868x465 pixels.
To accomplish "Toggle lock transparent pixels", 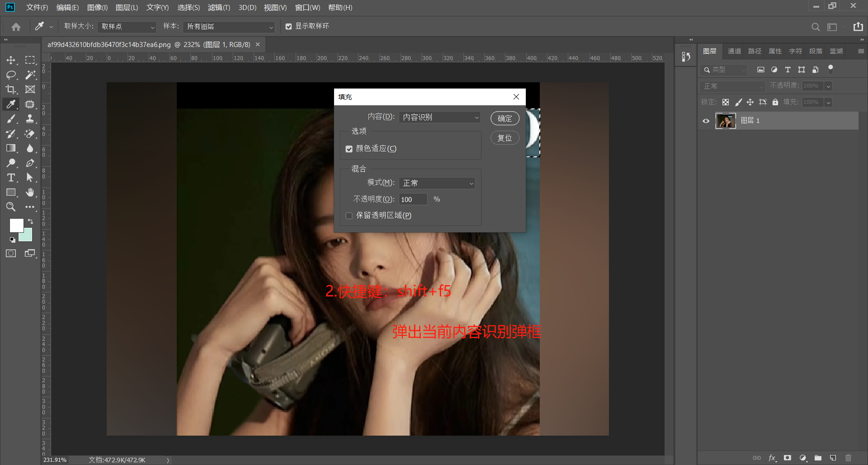I will pos(726,102).
